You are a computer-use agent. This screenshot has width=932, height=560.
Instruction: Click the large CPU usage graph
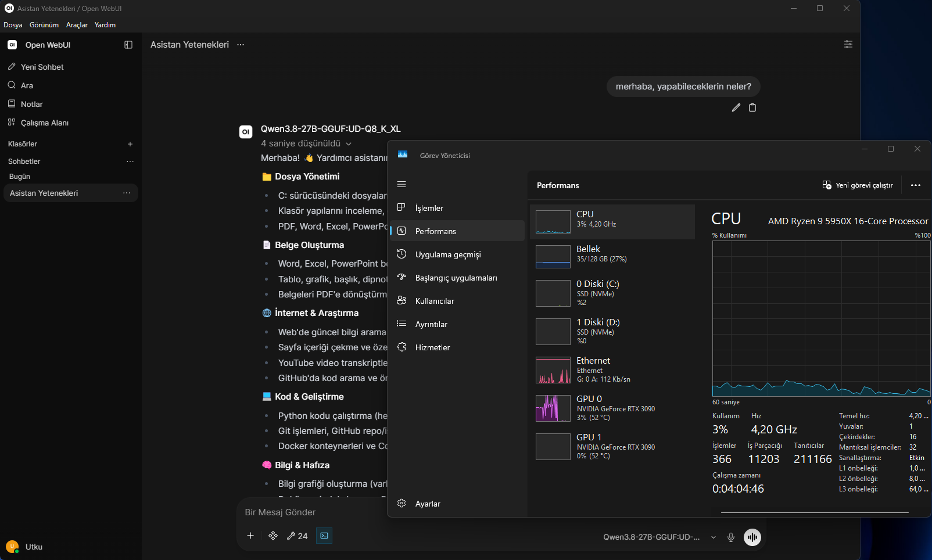pyautogui.click(x=822, y=319)
